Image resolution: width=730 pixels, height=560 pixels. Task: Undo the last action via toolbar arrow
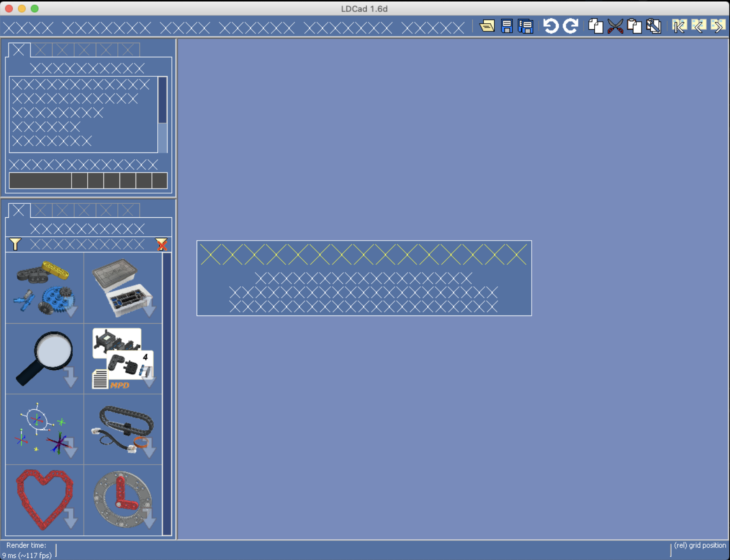coord(551,26)
